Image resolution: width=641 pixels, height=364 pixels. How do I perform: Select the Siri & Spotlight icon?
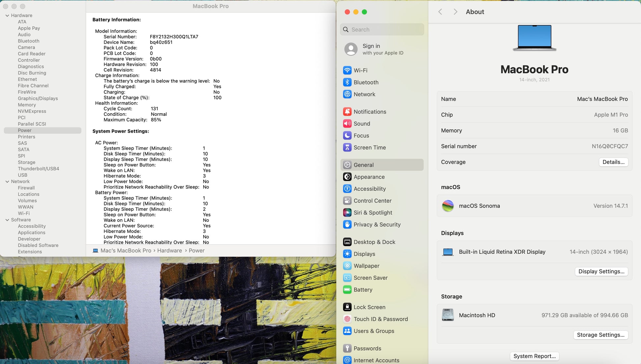click(x=347, y=213)
